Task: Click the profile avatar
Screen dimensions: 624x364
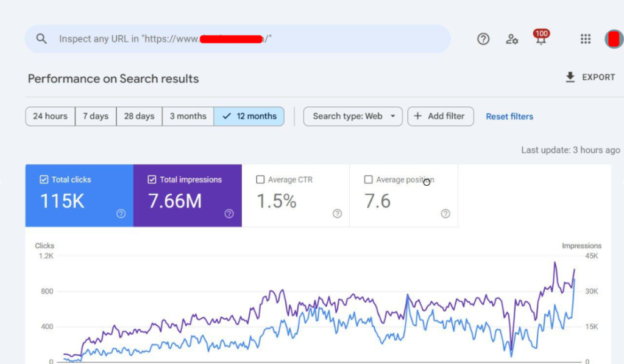Action: click(x=615, y=38)
